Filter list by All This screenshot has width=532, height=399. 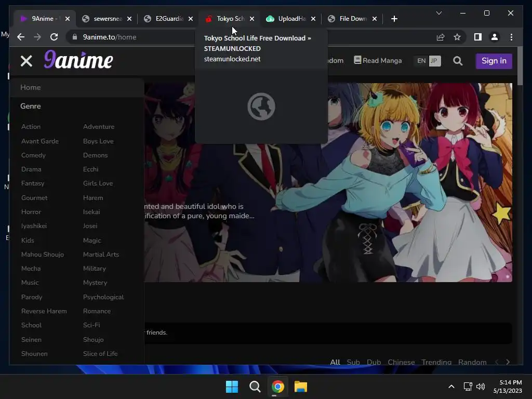click(x=335, y=362)
